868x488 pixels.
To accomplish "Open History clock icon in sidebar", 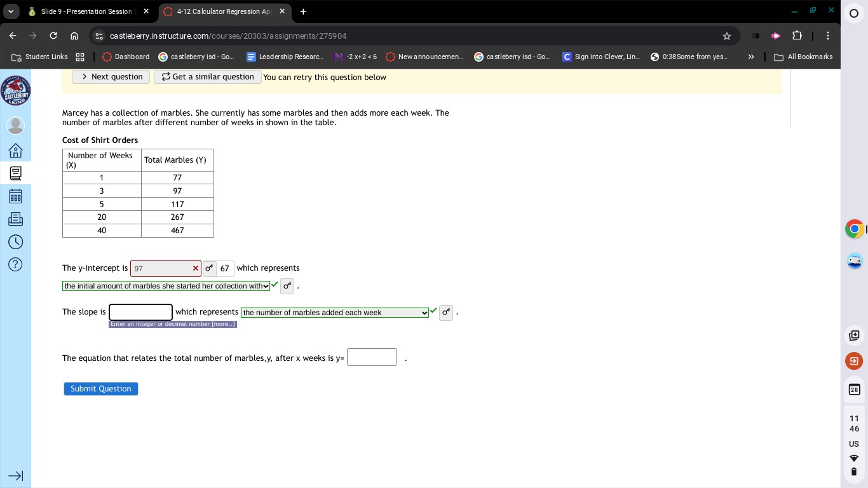I will pyautogui.click(x=15, y=241).
